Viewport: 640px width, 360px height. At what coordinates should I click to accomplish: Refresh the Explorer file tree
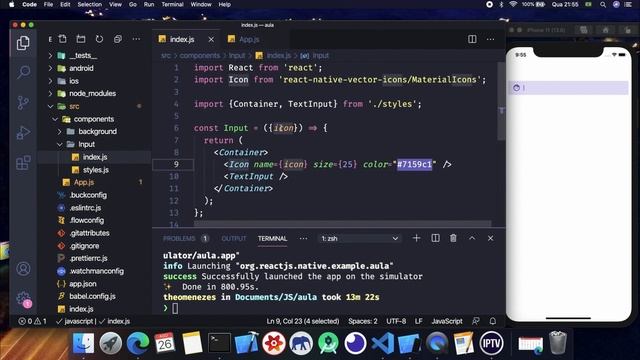click(x=99, y=39)
